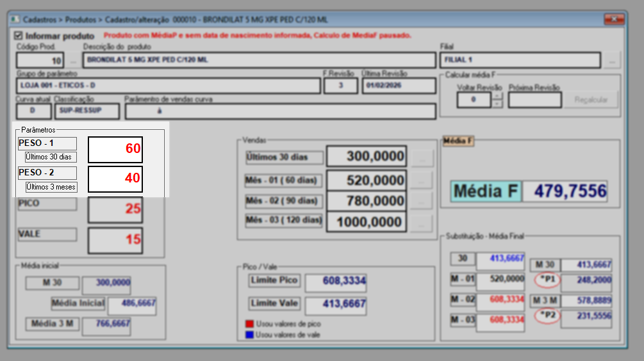The image size is (644, 361).
Task: Click ellipsis button for Últimos 30 dias sales
Action: [x=421, y=157]
